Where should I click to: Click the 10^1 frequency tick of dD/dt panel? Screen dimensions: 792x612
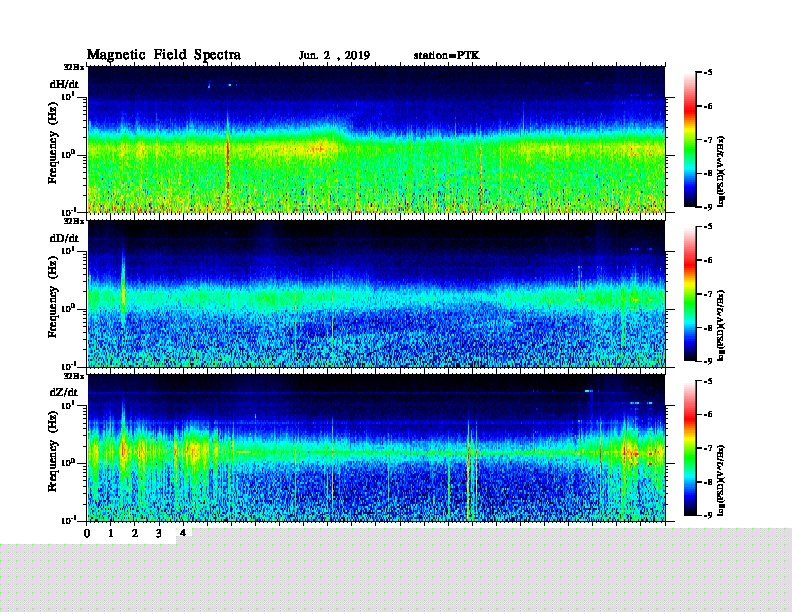pyautogui.click(x=68, y=250)
